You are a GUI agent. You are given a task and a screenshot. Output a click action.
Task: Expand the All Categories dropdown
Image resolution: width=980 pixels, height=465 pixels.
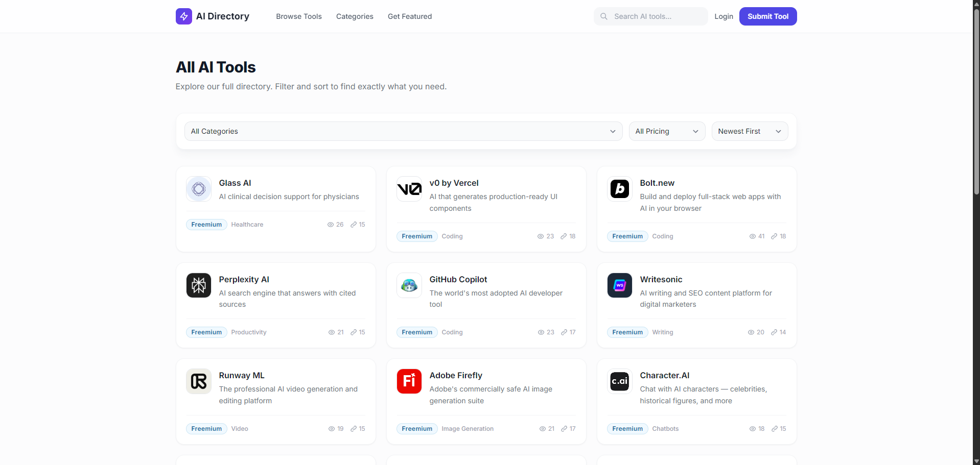(x=403, y=131)
